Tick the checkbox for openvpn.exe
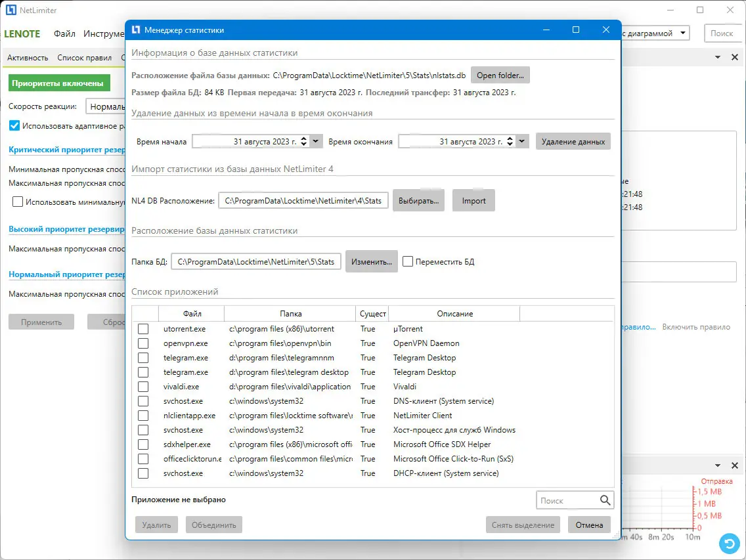Screen dimensions: 746x560 pos(143,343)
